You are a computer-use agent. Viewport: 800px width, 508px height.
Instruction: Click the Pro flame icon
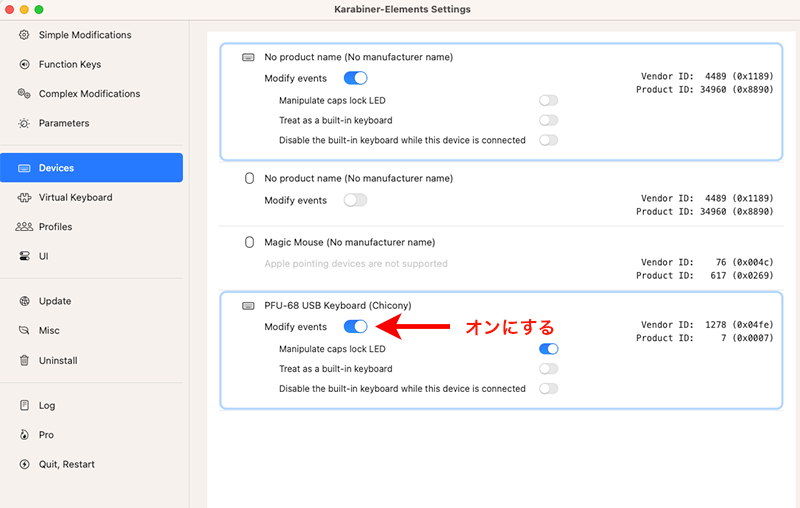click(x=24, y=435)
